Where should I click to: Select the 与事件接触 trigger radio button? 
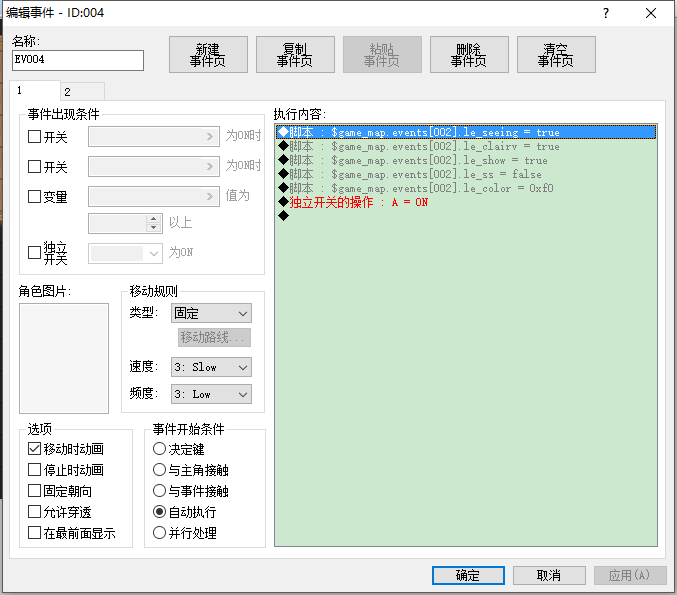pos(159,491)
